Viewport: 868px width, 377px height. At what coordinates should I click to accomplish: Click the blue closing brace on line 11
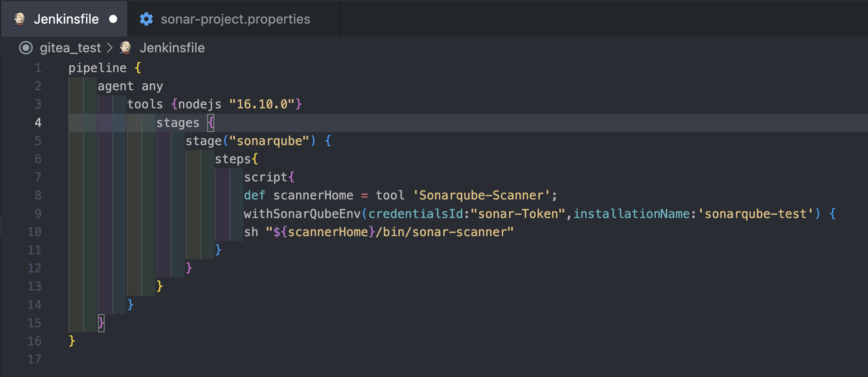pos(218,250)
